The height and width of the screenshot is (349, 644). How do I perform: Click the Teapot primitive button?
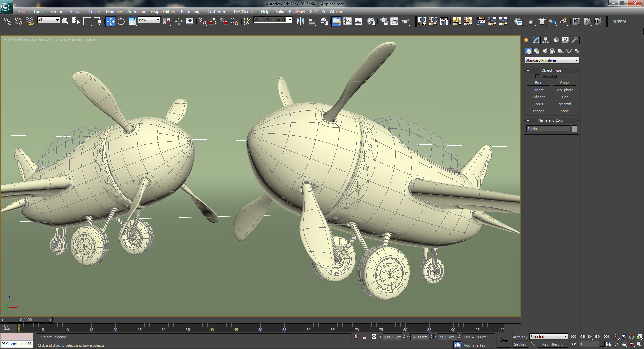538,111
